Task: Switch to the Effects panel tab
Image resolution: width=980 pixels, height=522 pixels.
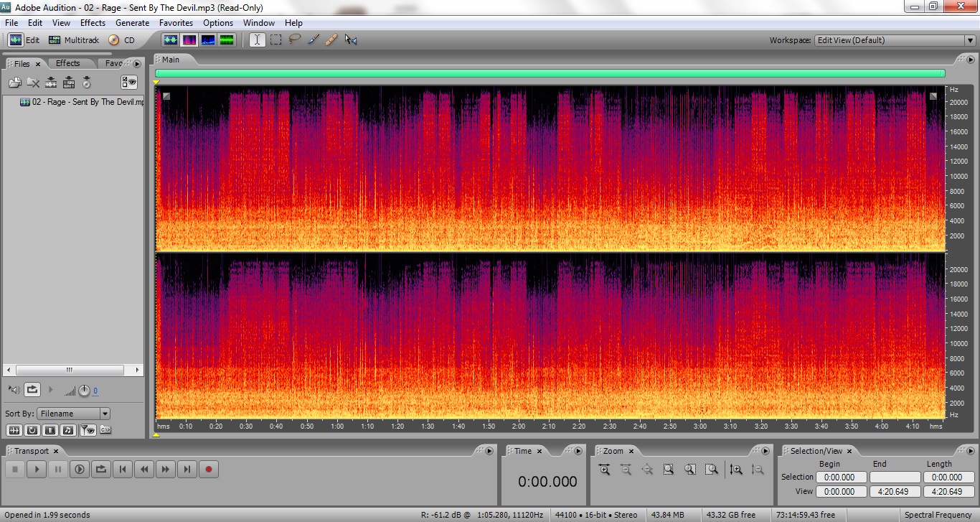Action: coord(68,63)
